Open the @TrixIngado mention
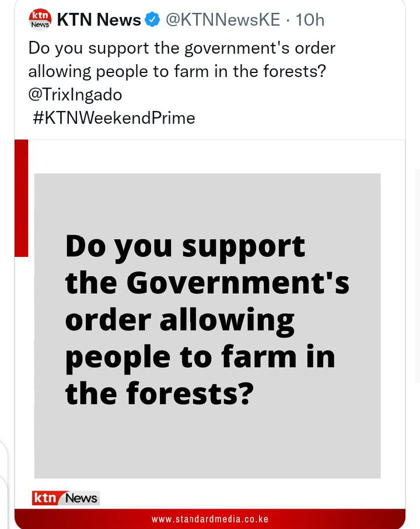 tap(75, 94)
